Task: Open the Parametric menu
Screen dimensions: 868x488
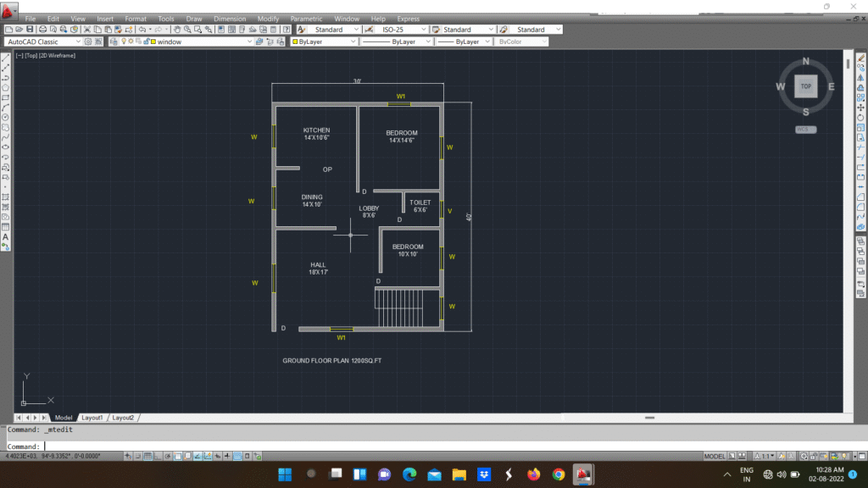Action: coord(306,19)
